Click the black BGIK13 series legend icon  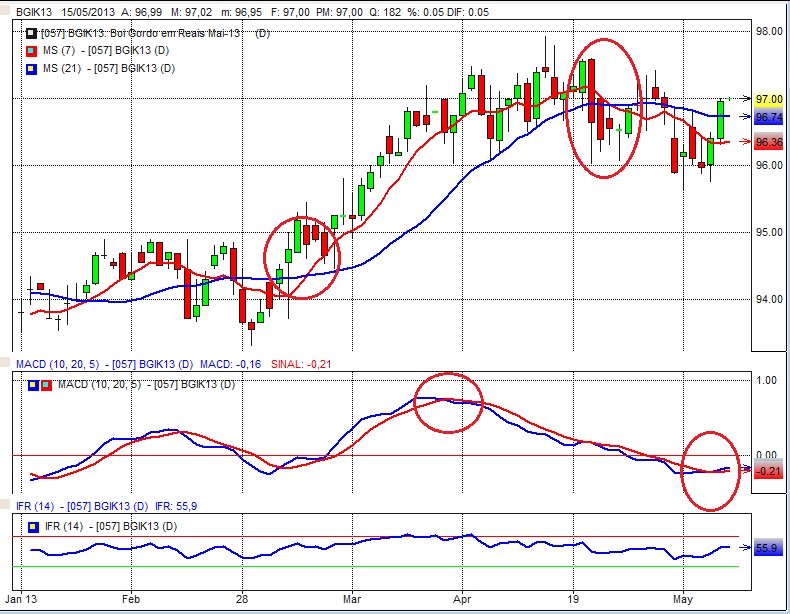[31, 33]
